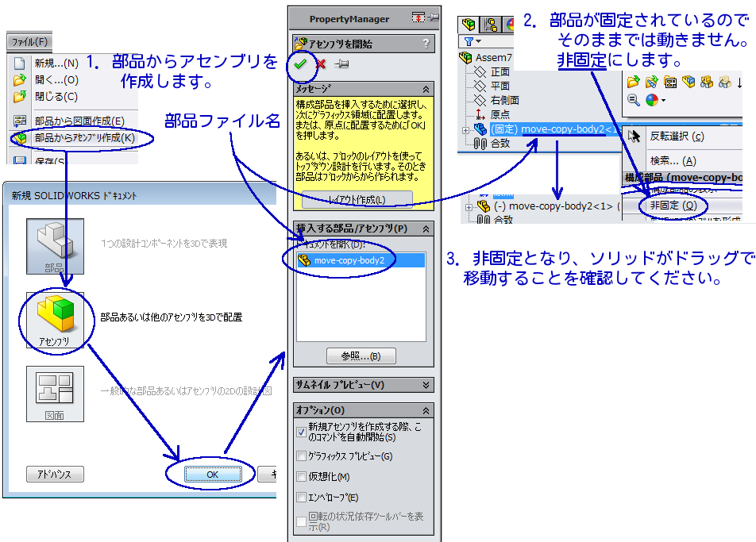Click the open part icon in context toolbar
Viewport: 756px width, 542px height.
(633, 82)
